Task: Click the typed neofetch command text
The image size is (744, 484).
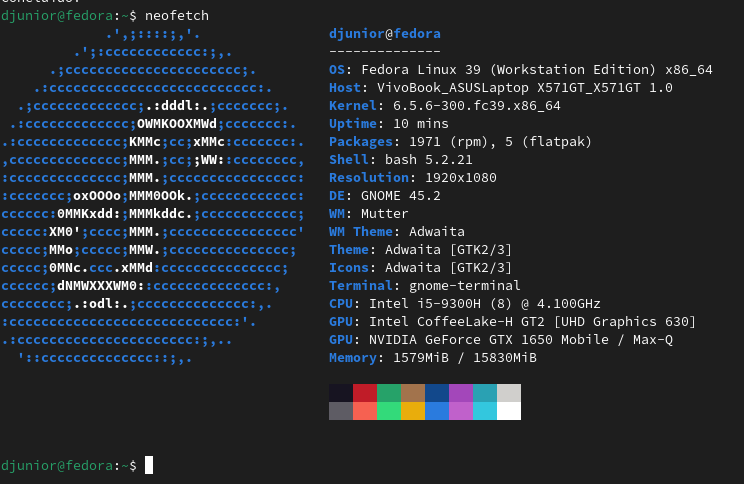Action: [177, 16]
